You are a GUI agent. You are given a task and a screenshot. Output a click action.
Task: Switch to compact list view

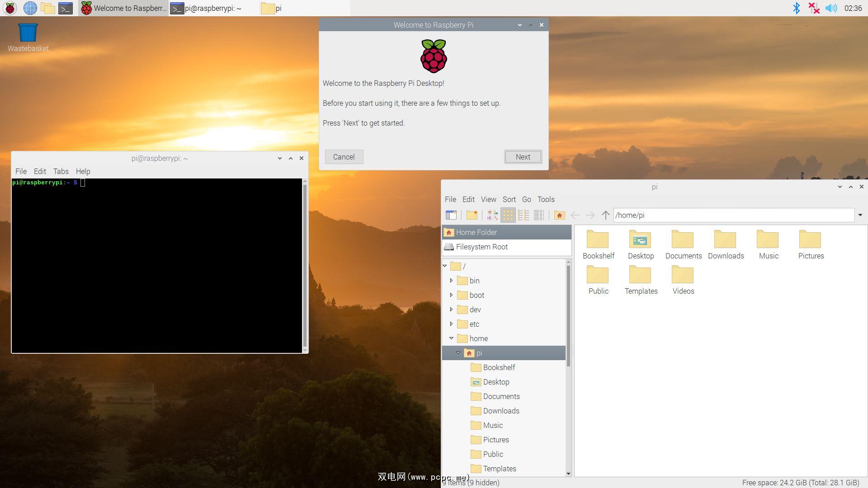pos(524,215)
